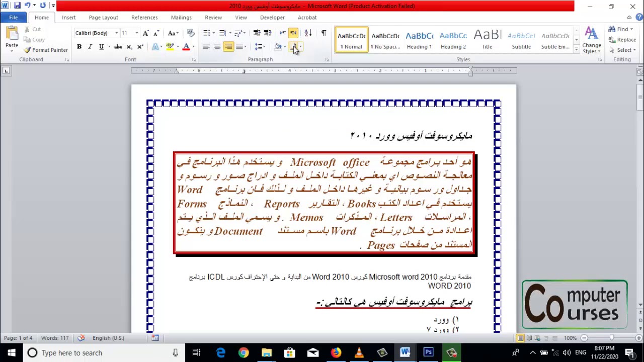Open Change Case dropdown
644x362 pixels.
tap(173, 33)
